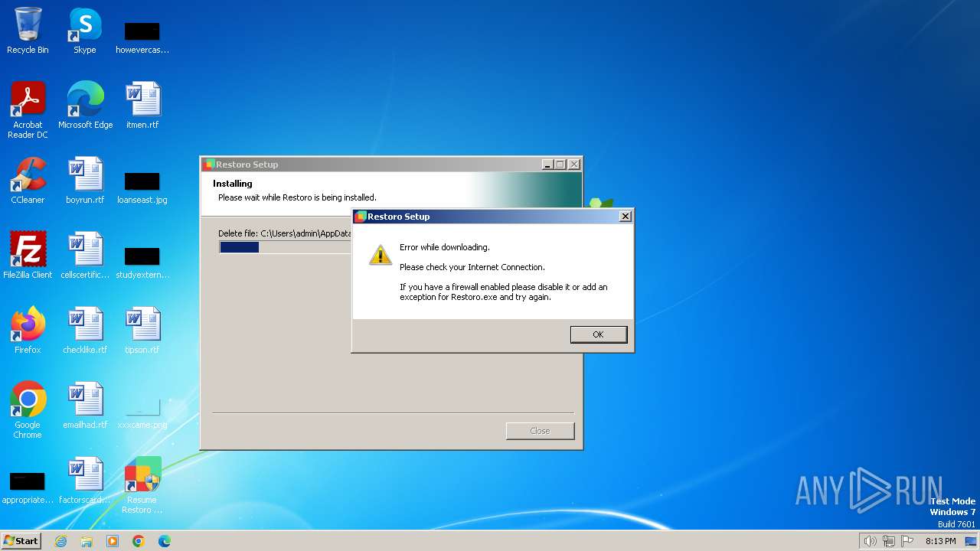The width and height of the screenshot is (980, 551).
Task: Click the Restoro logo in the installer title bar
Action: click(209, 165)
